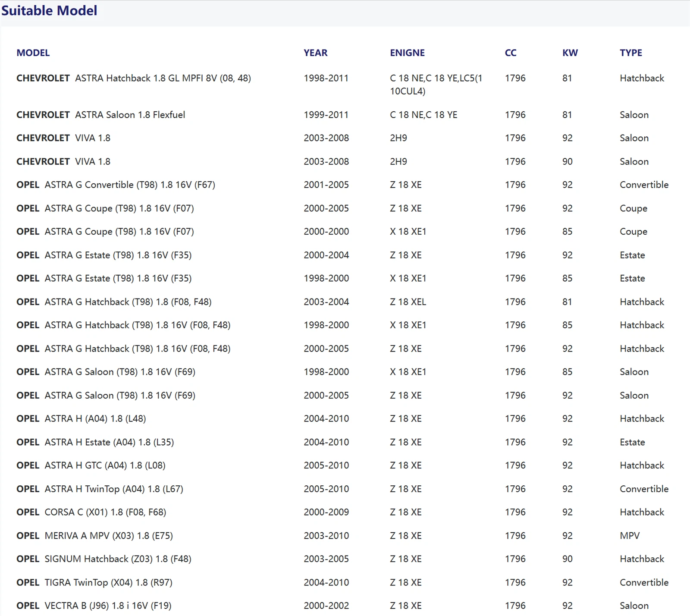The width and height of the screenshot is (690, 616).
Task: Click year 2003-2010 for MERIVA A
Action: (x=326, y=535)
